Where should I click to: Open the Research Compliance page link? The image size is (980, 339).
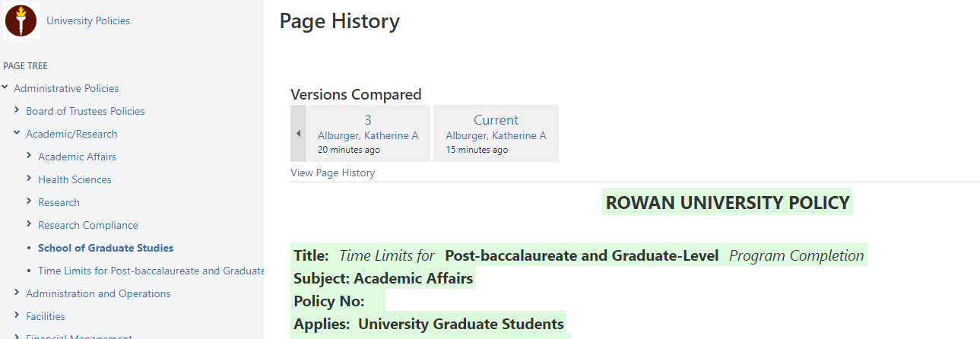point(88,225)
